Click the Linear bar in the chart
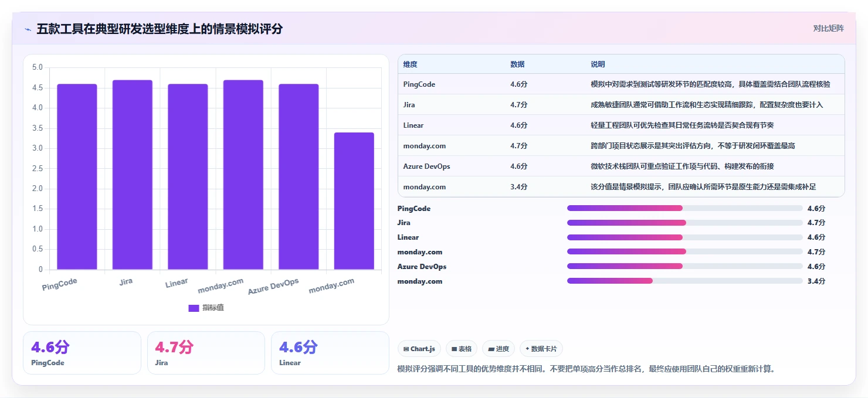Image resolution: width=868 pixels, height=398 pixels. 188,176
